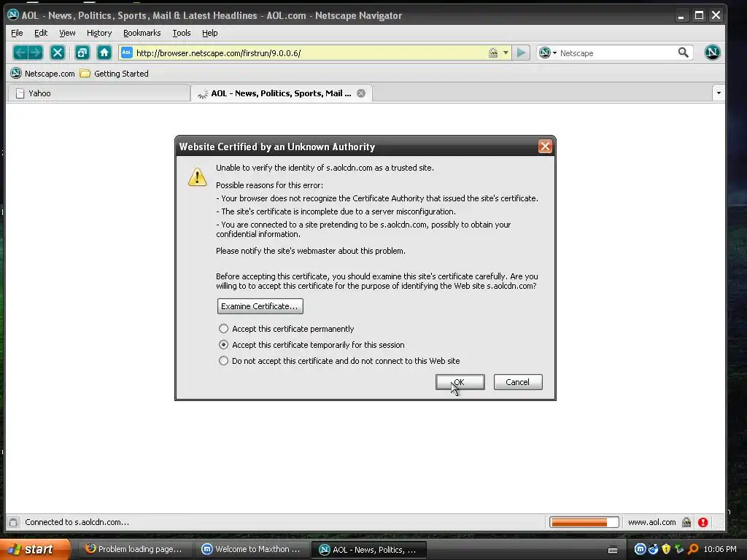Click the AOL News Netscape taskbar item
The width and height of the screenshot is (747, 560).
(368, 550)
